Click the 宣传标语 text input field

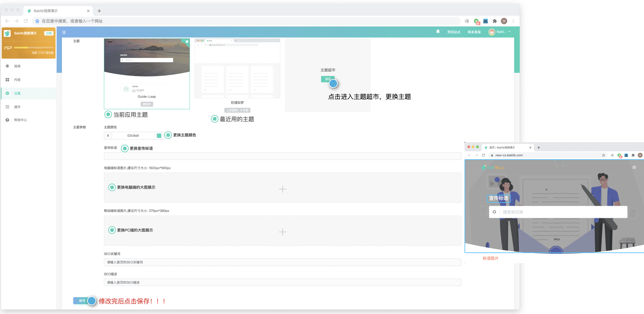pyautogui.click(x=282, y=156)
